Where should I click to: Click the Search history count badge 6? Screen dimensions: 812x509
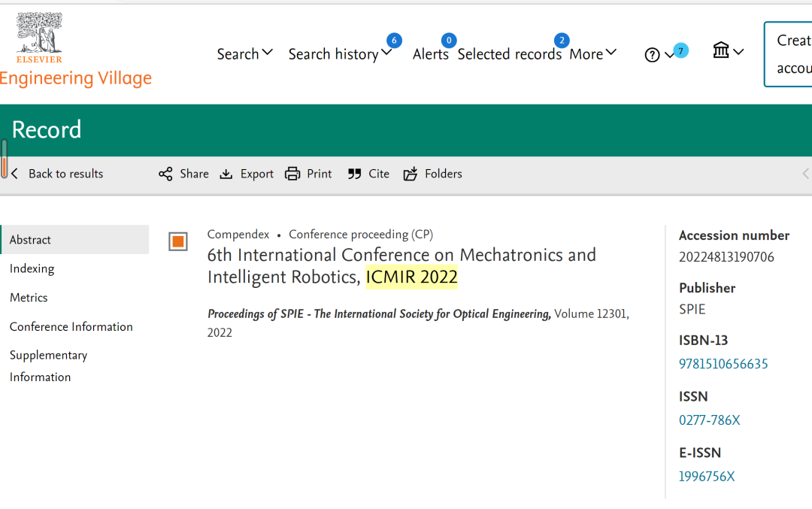tap(394, 41)
